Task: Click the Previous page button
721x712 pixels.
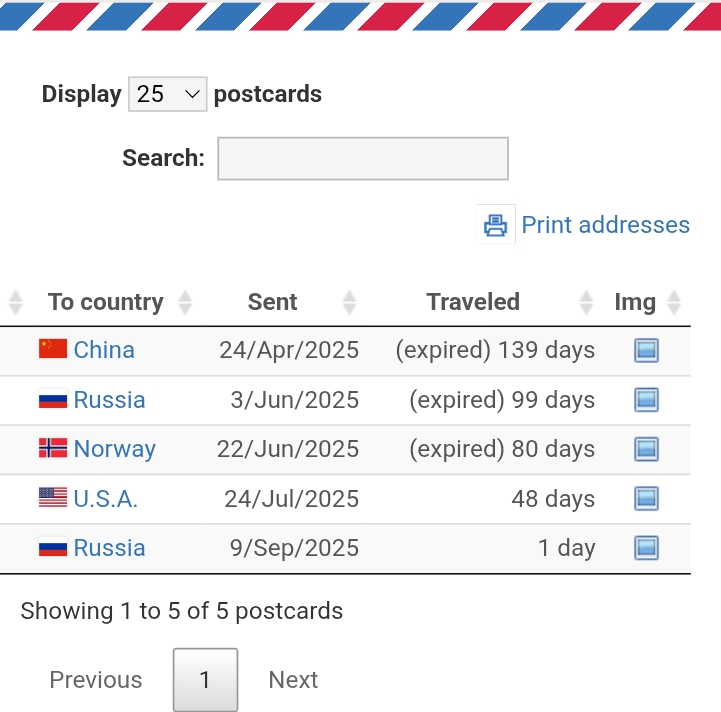Action: click(96, 680)
